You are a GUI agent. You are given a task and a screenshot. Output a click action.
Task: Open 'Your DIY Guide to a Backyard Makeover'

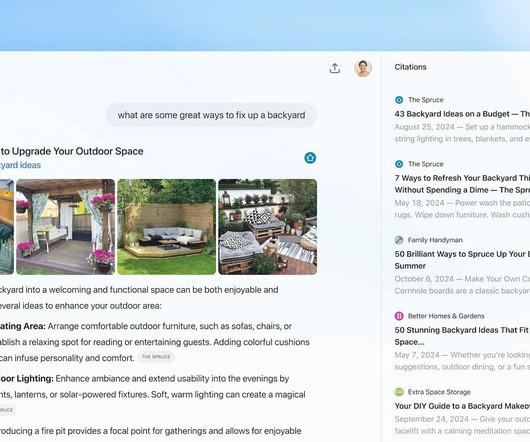point(462,406)
